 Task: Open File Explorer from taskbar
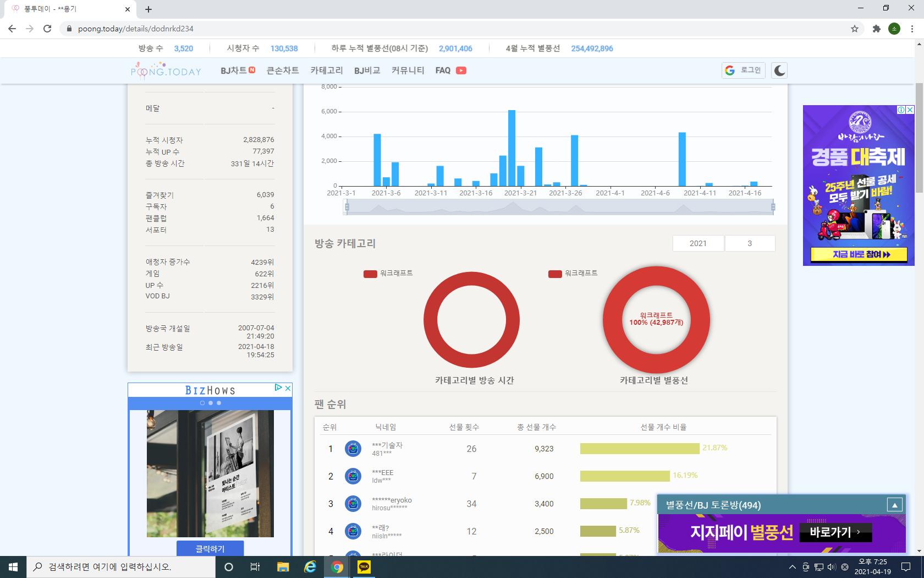(283, 567)
